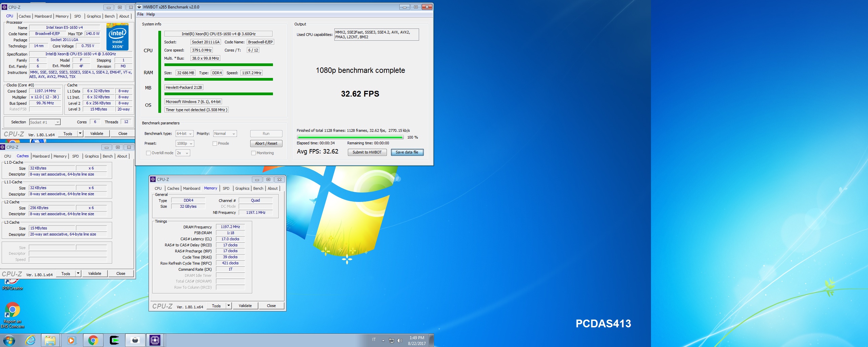The image size is (868, 347).
Task: Open the network tray icon
Action: tap(392, 341)
